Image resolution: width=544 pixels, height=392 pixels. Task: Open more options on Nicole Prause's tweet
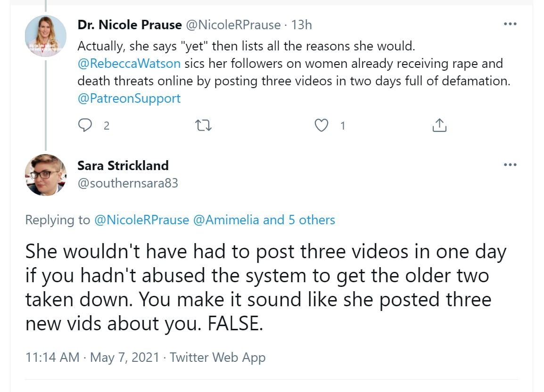tap(510, 24)
